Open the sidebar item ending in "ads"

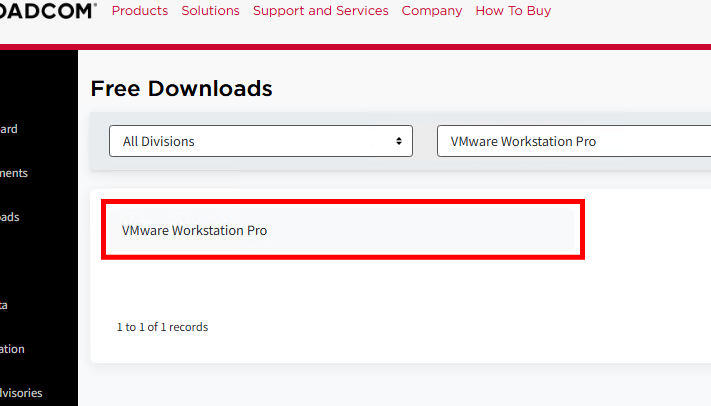click(x=10, y=217)
